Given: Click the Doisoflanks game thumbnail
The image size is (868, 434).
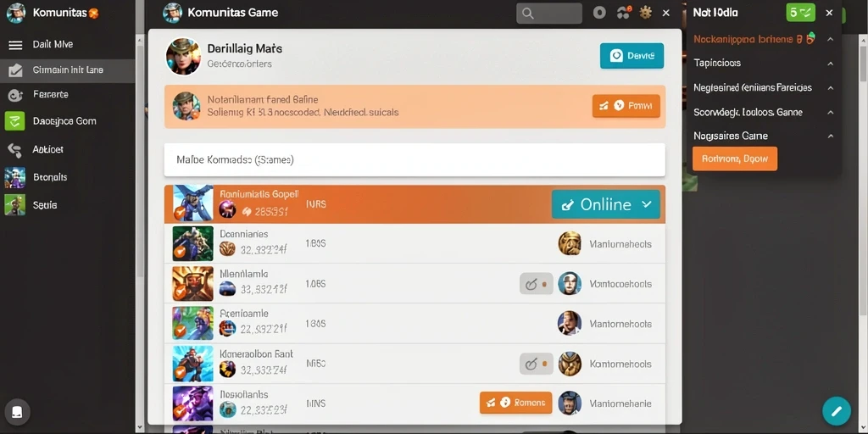Looking at the screenshot, I should coord(192,403).
